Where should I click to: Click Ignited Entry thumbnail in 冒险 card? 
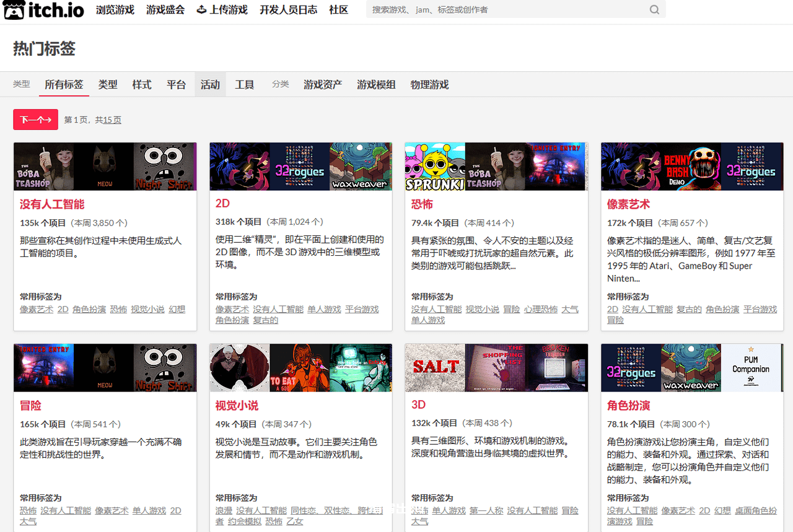point(43,368)
